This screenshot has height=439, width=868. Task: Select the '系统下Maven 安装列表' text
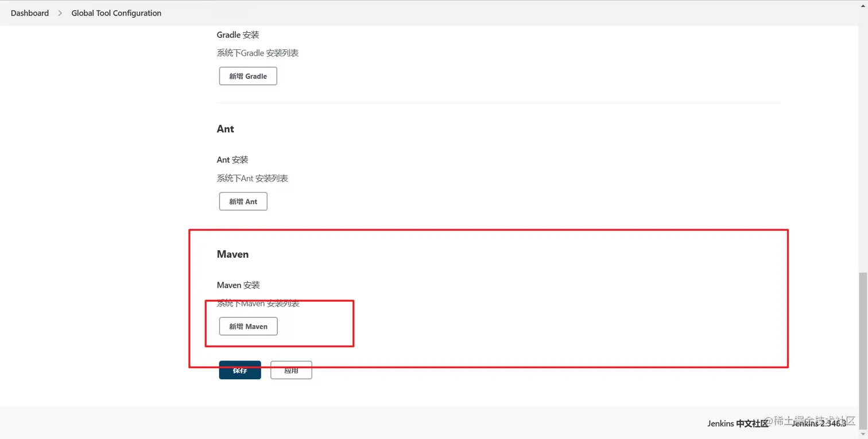258,303
